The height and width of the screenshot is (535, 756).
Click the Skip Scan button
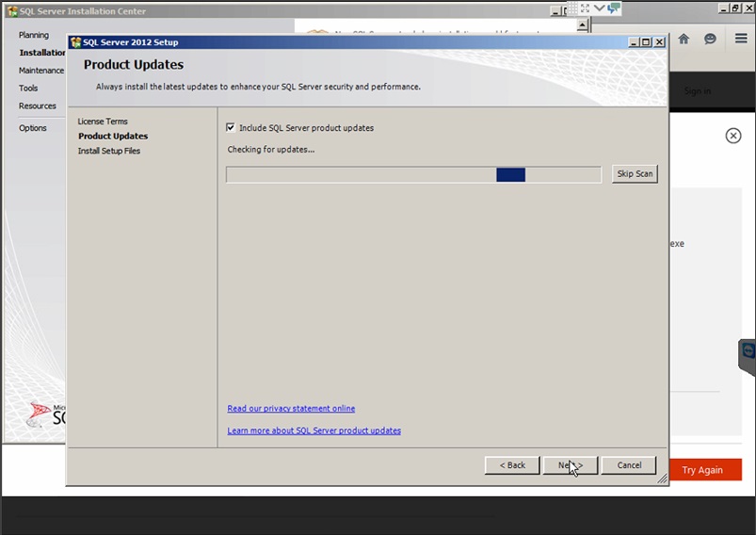635,173
